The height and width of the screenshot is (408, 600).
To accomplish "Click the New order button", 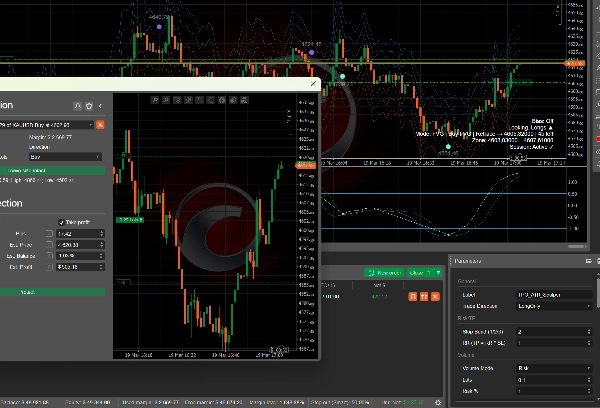I will click(384, 273).
